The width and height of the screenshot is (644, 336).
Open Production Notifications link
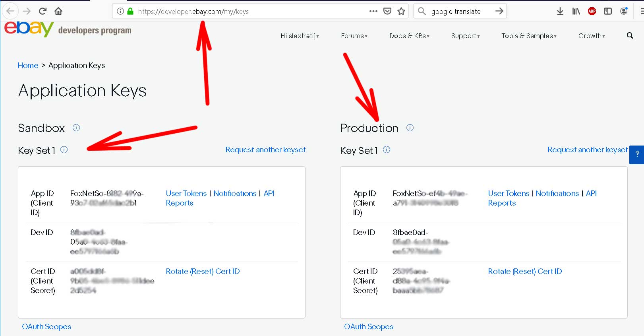(557, 193)
